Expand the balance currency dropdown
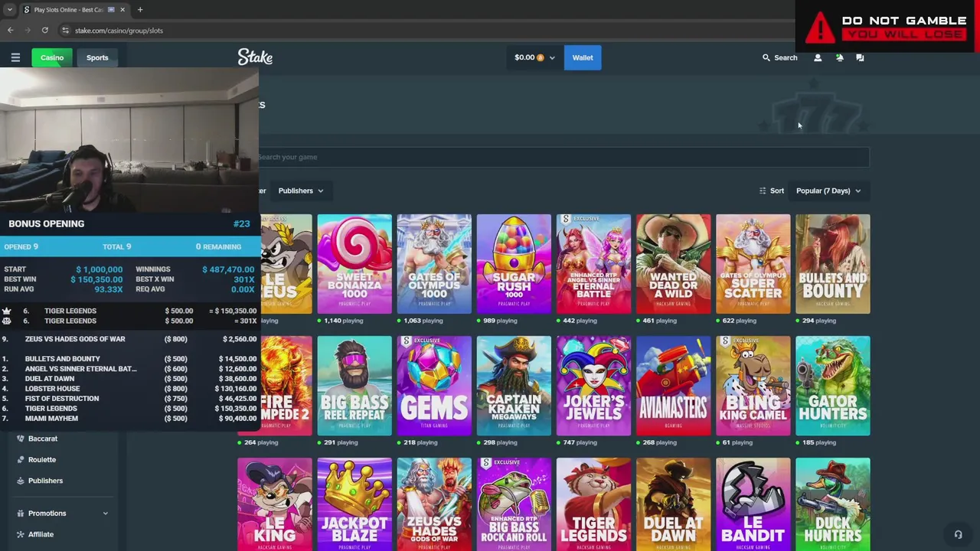 tap(551, 57)
